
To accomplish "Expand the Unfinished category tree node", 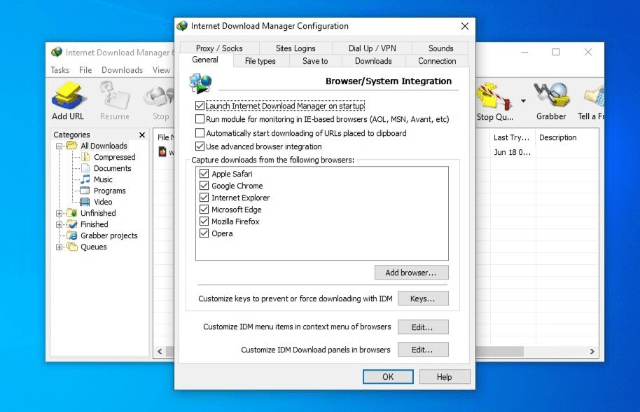I will point(60,213).
